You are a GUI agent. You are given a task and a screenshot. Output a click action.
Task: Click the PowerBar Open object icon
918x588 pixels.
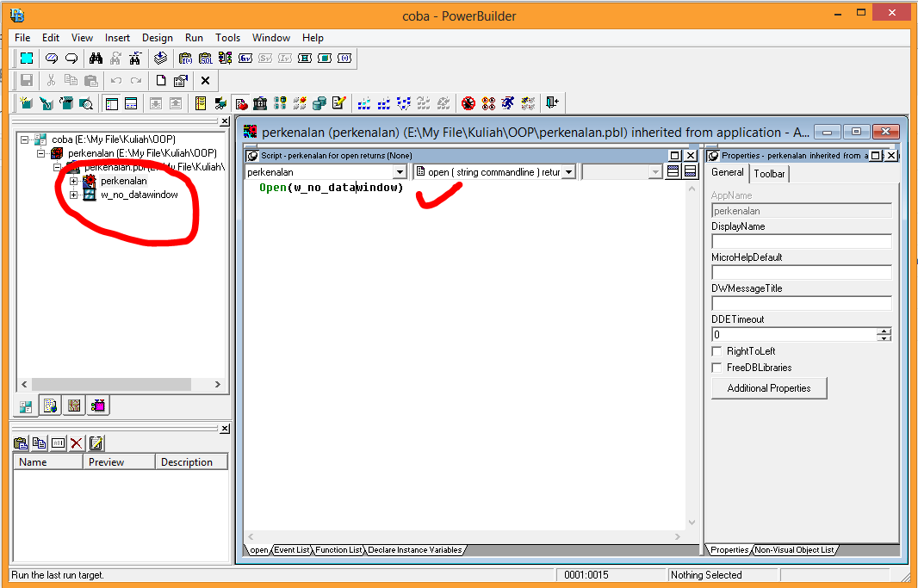pyautogui.click(x=66, y=103)
